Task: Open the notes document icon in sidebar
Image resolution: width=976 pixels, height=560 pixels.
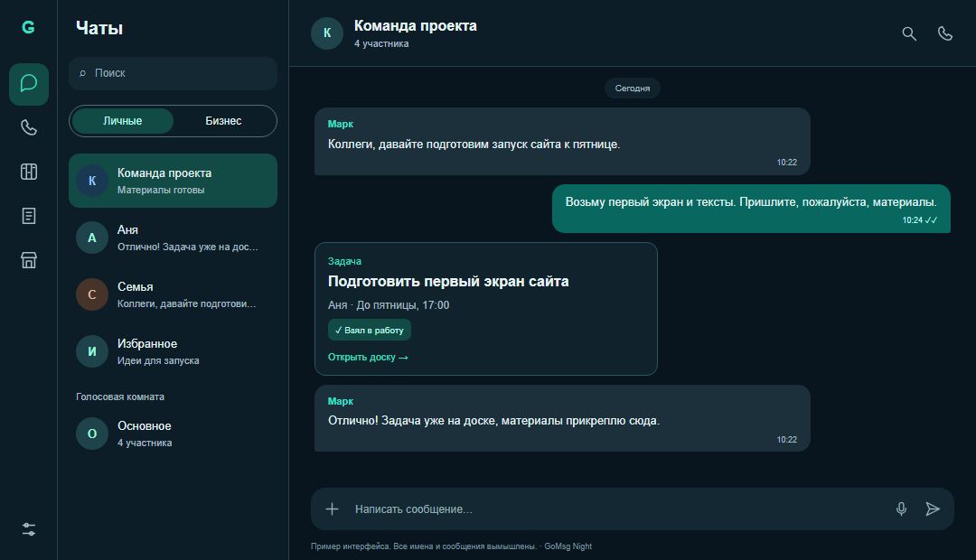Action: point(29,216)
